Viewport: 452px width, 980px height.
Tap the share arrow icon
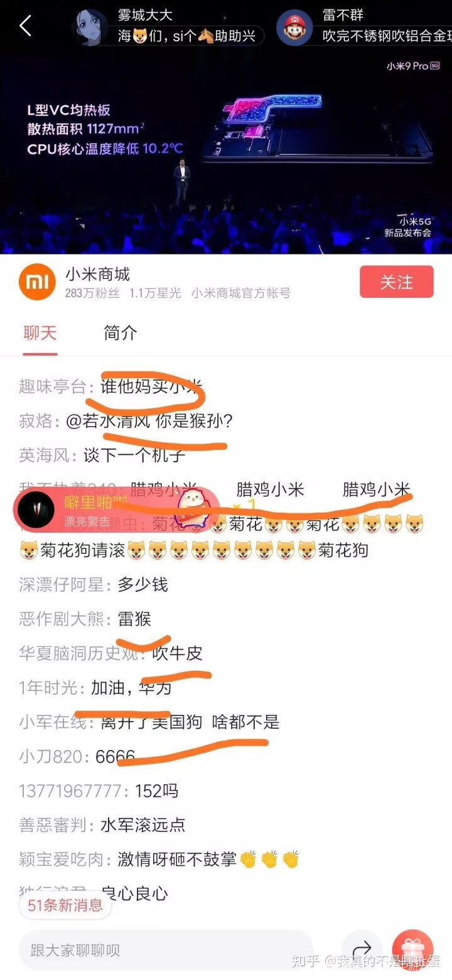tap(362, 950)
